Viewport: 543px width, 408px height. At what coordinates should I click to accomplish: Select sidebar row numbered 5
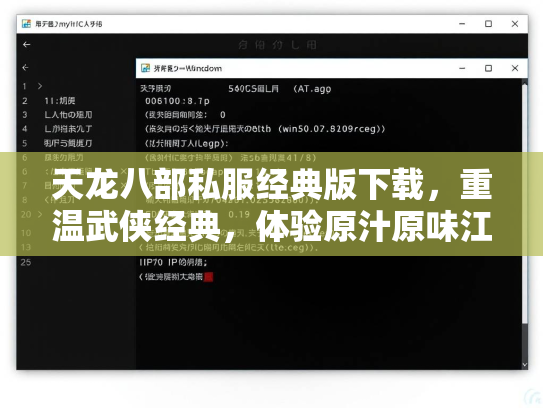pyautogui.click(x=68, y=143)
